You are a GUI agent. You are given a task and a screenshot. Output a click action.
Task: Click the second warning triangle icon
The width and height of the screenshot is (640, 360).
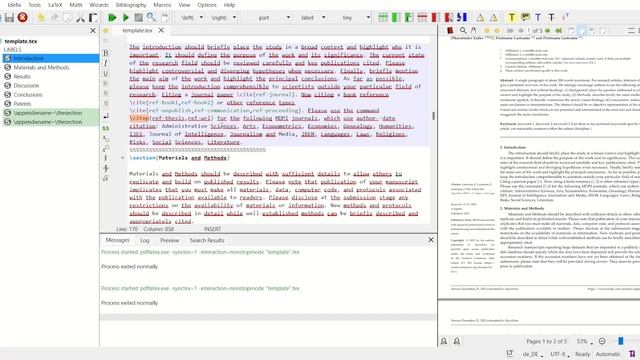point(493,18)
